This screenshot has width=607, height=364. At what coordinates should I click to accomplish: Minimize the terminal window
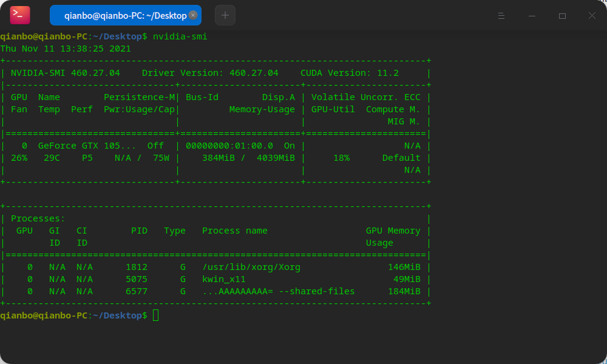(x=532, y=16)
